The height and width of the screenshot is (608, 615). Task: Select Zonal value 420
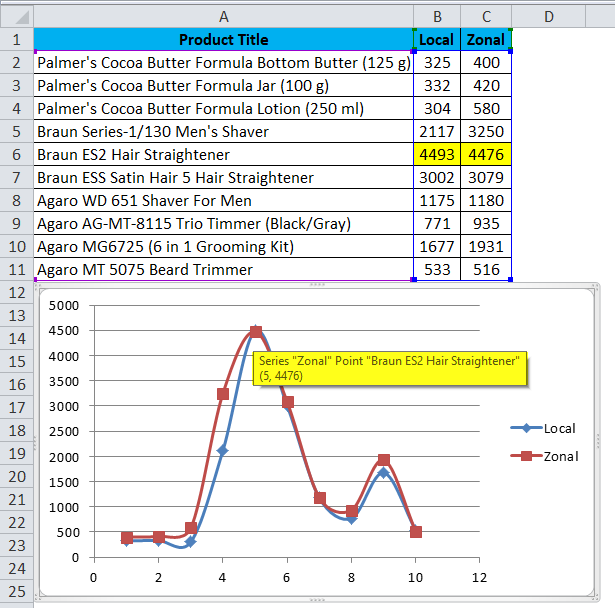(486, 86)
